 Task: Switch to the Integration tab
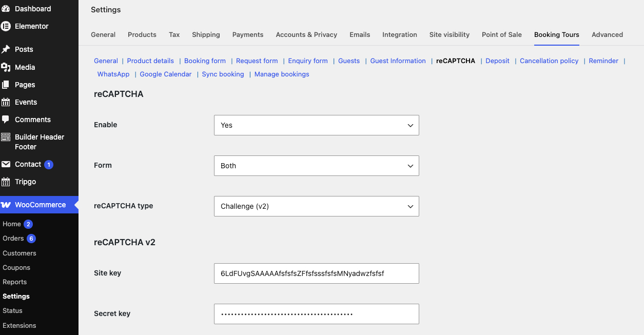400,34
